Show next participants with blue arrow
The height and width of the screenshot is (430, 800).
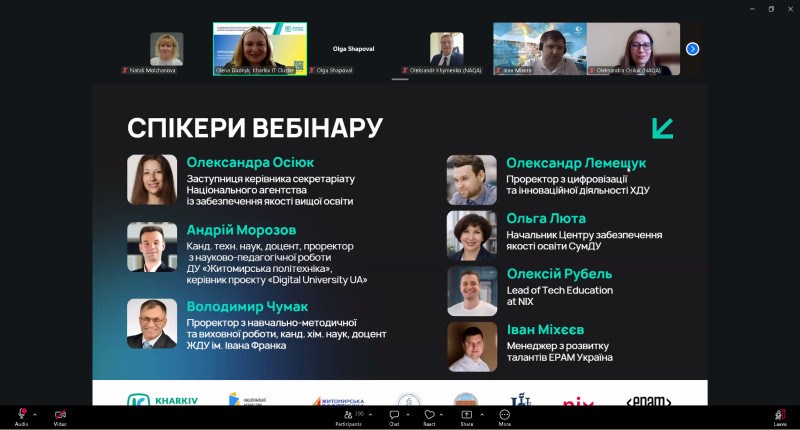click(x=692, y=49)
